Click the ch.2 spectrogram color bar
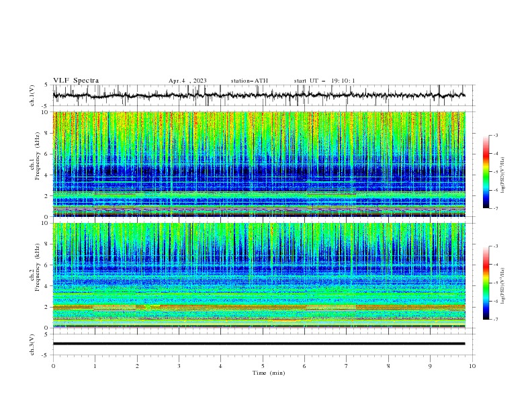The height and width of the screenshot is (411, 532). coord(486,283)
